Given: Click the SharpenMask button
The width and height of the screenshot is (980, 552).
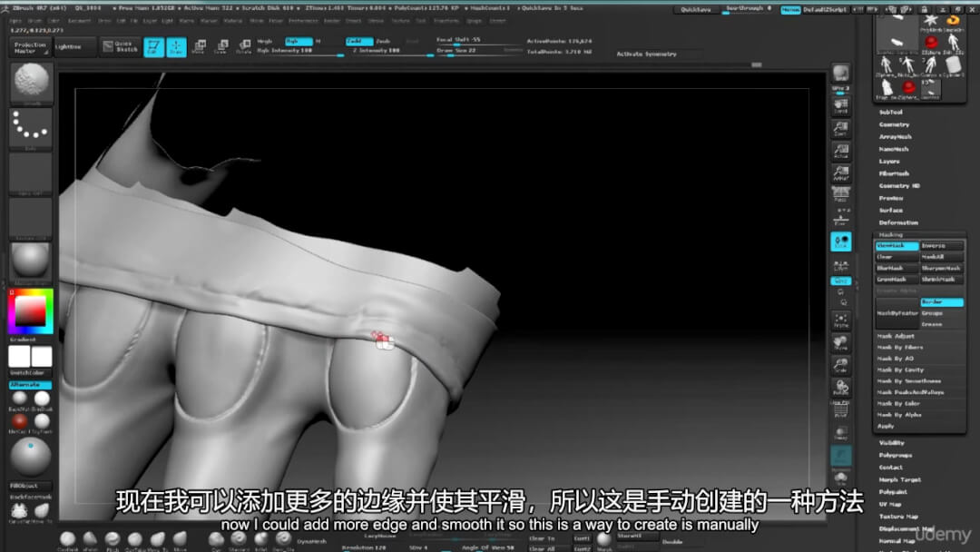Looking at the screenshot, I should (x=941, y=269).
